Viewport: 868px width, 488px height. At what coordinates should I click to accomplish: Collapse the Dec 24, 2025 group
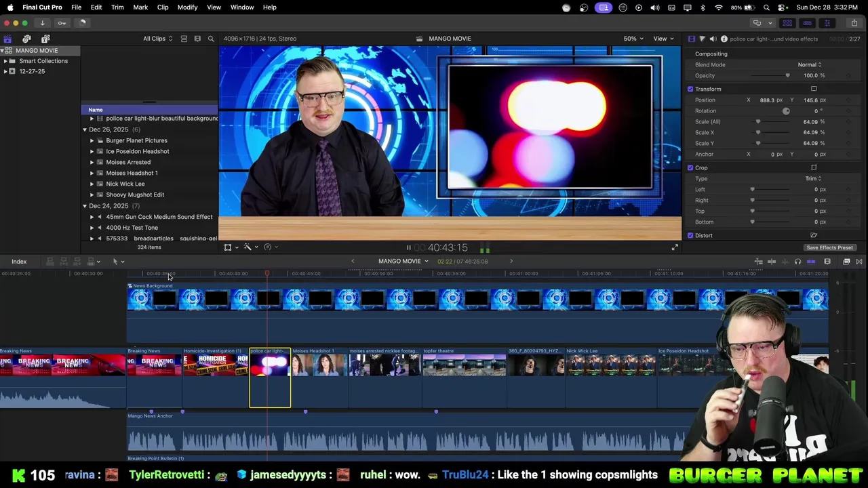pos(85,206)
